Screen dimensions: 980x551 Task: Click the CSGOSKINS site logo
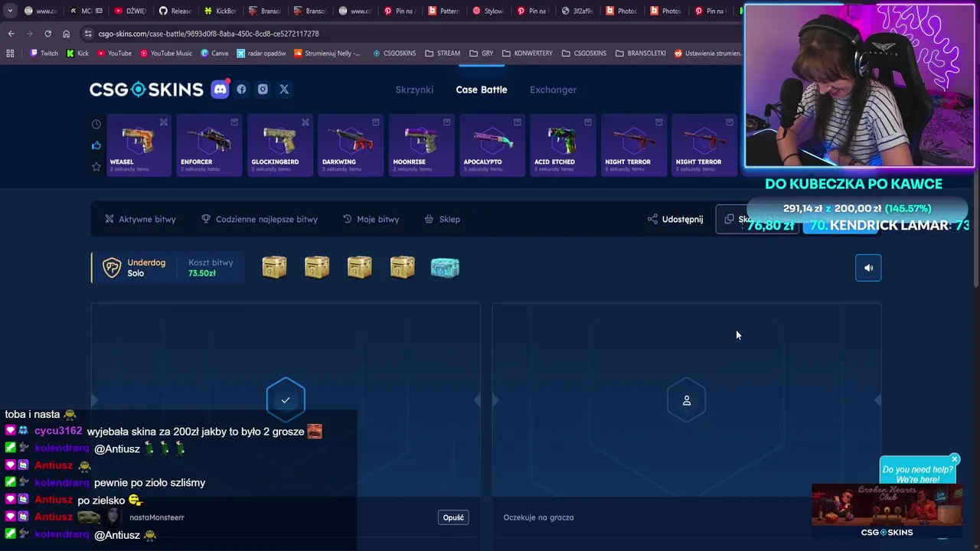(x=146, y=90)
